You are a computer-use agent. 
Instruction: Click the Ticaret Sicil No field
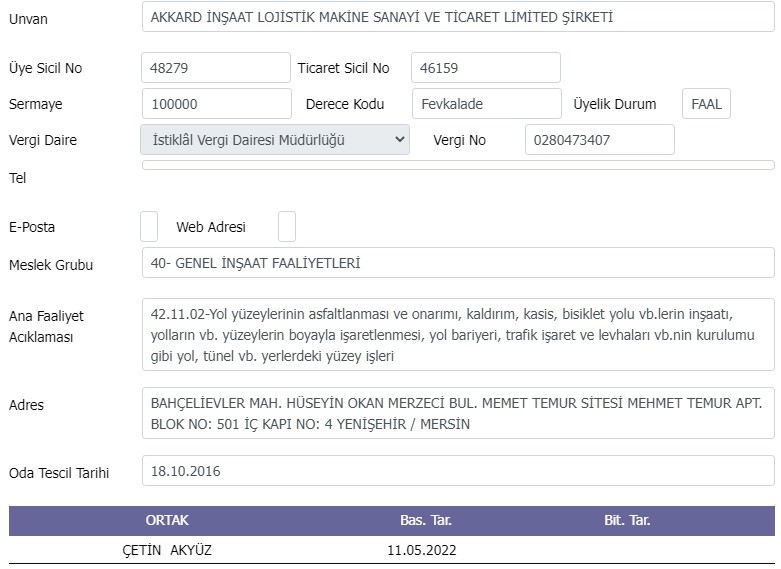click(x=486, y=68)
